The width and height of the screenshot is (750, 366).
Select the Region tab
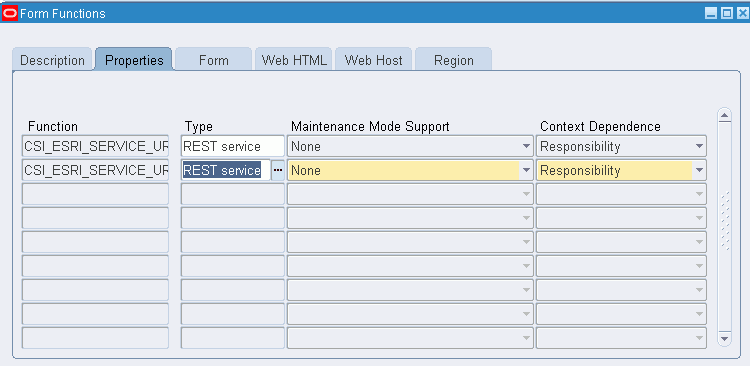(453, 59)
